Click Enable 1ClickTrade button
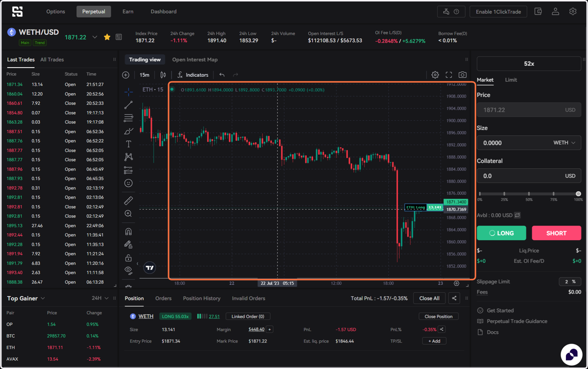The width and height of the screenshot is (588, 369). tap(498, 12)
